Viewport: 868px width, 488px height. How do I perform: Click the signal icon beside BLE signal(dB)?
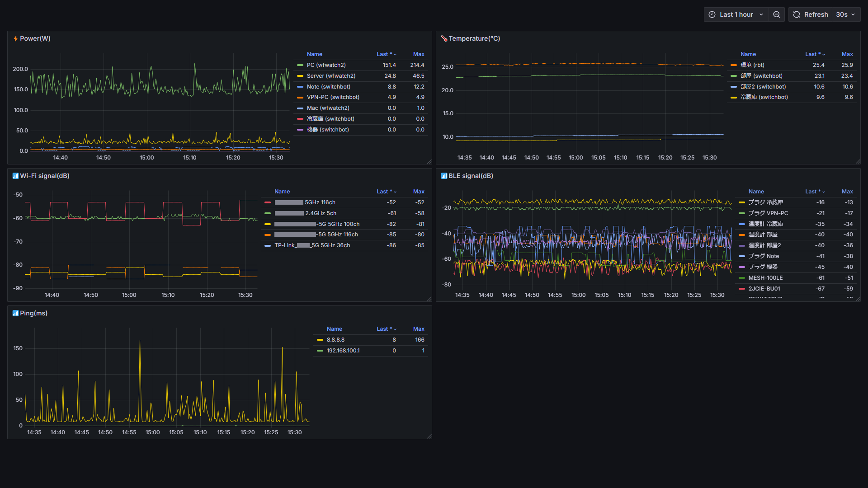[444, 176]
